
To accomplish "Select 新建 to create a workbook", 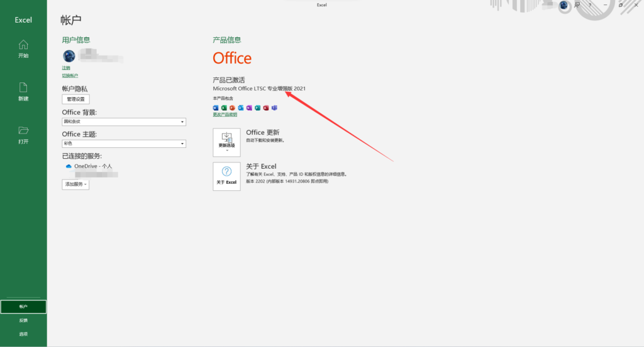I will [23, 92].
